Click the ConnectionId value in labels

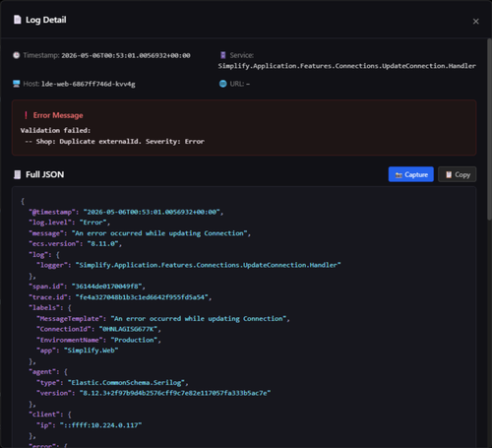pyautogui.click(x=128, y=329)
